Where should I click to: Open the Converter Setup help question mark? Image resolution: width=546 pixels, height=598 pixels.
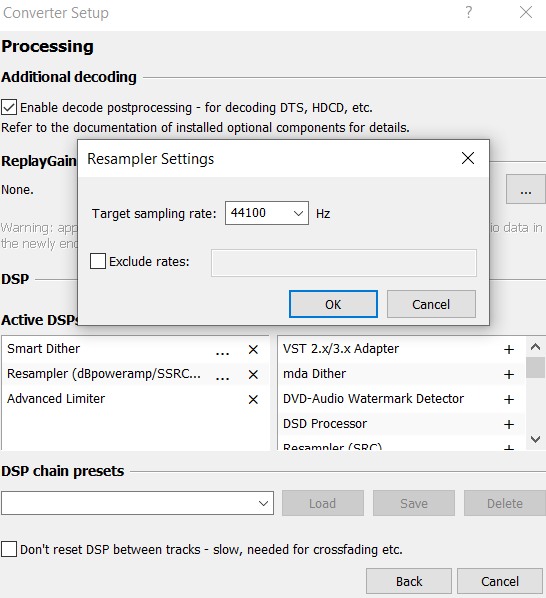click(469, 13)
